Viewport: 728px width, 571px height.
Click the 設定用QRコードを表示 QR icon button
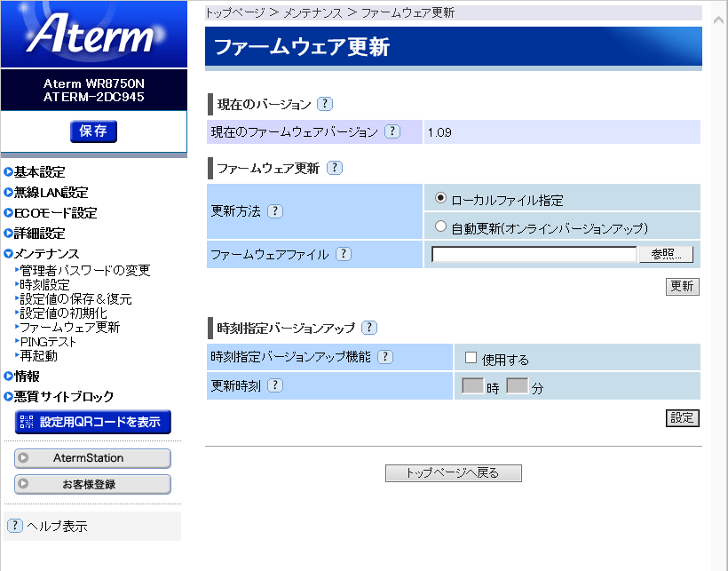[x=93, y=422]
